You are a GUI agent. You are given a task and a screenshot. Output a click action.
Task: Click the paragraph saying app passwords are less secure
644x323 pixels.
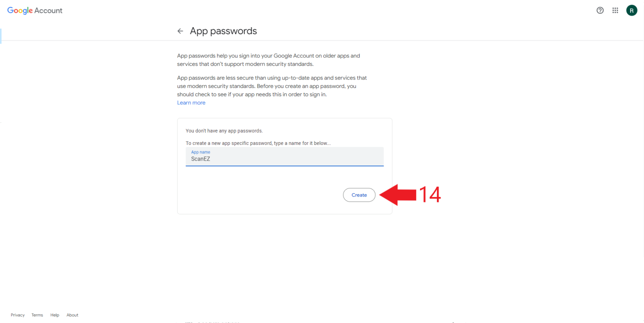tap(272, 86)
